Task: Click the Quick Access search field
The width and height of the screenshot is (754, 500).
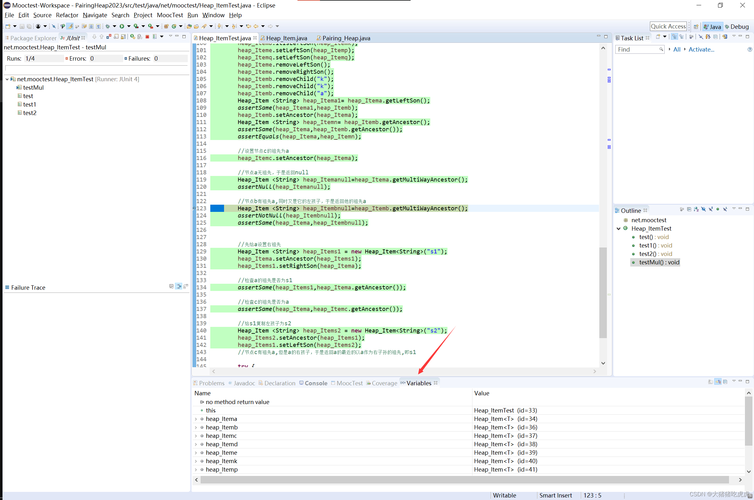Action: (x=668, y=27)
